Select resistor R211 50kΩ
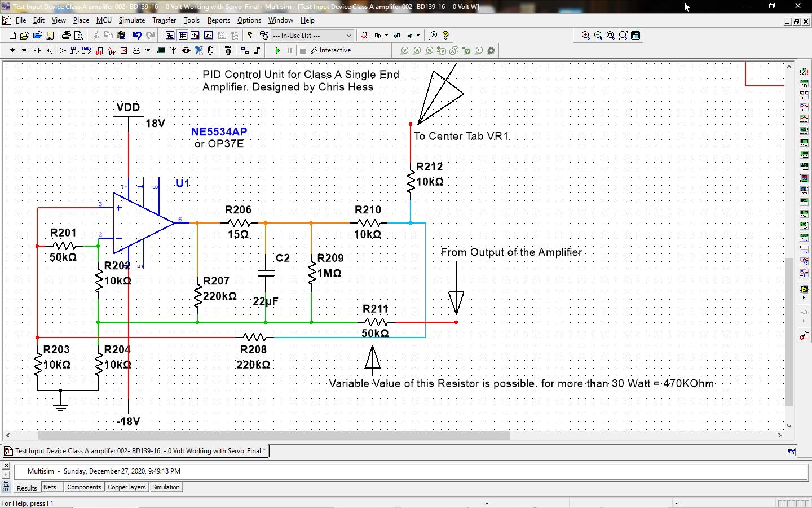This screenshot has height=508, width=812. click(x=376, y=322)
